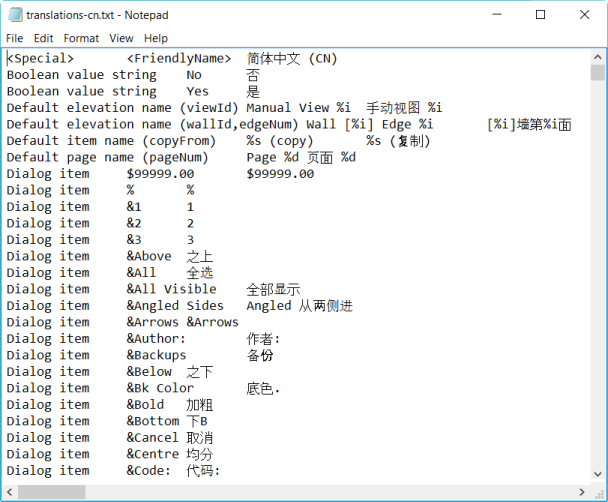608x502 pixels.
Task: Click the text '&All Visible'
Action: 171,289
